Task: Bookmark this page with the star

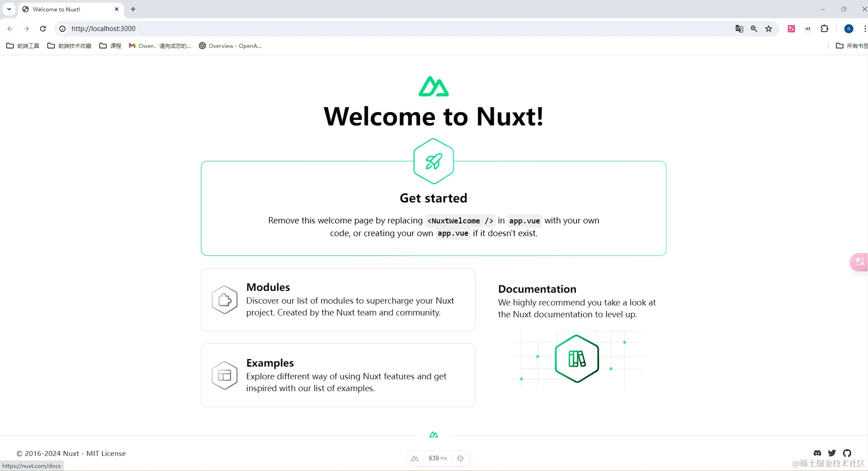Action: (769, 29)
